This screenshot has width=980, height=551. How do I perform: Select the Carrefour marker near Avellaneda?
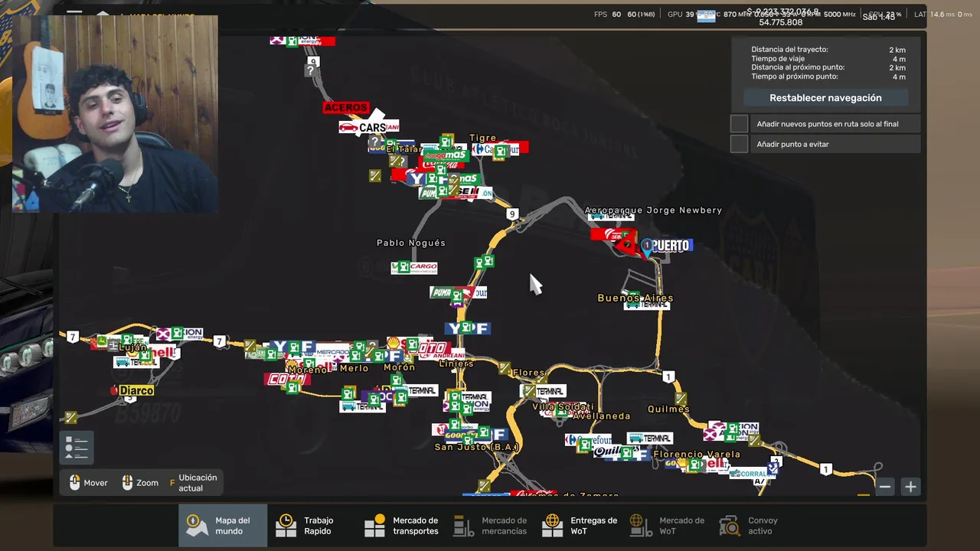tap(588, 440)
